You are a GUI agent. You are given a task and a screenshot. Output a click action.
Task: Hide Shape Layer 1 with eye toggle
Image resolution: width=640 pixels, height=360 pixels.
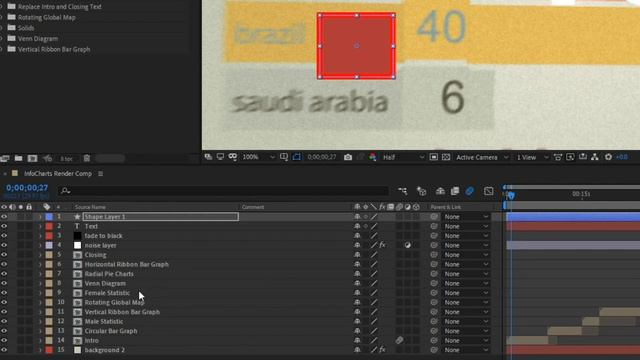pos(4,217)
